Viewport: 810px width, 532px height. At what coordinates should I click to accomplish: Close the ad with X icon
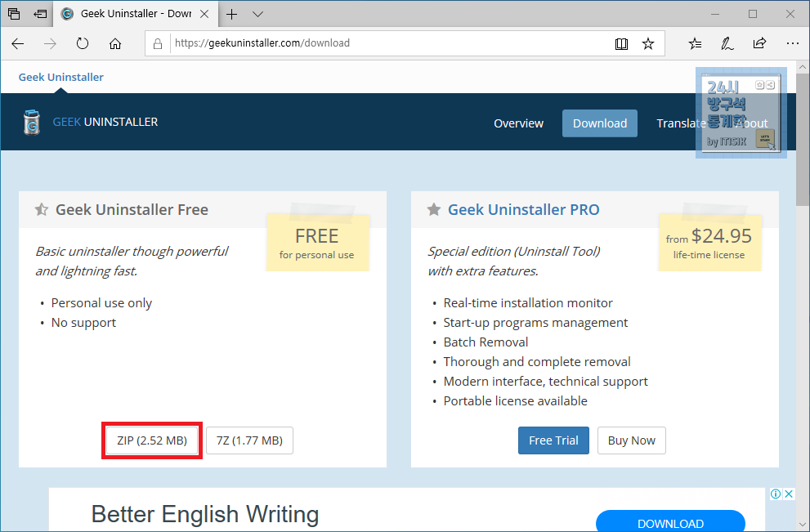[x=789, y=494]
